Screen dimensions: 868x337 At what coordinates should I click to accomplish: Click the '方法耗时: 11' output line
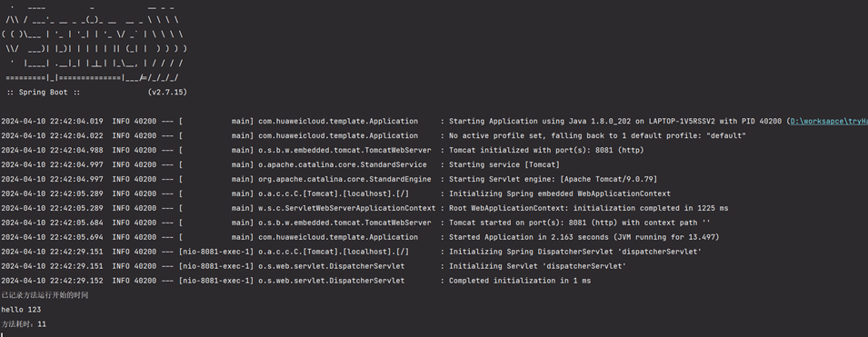pos(24,324)
